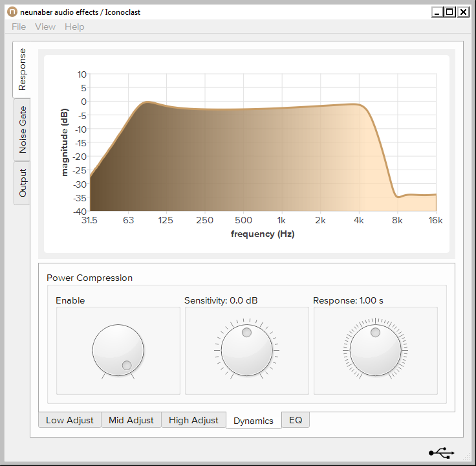
Task: Switch to the Response vertical tab
Action: pos(22,70)
